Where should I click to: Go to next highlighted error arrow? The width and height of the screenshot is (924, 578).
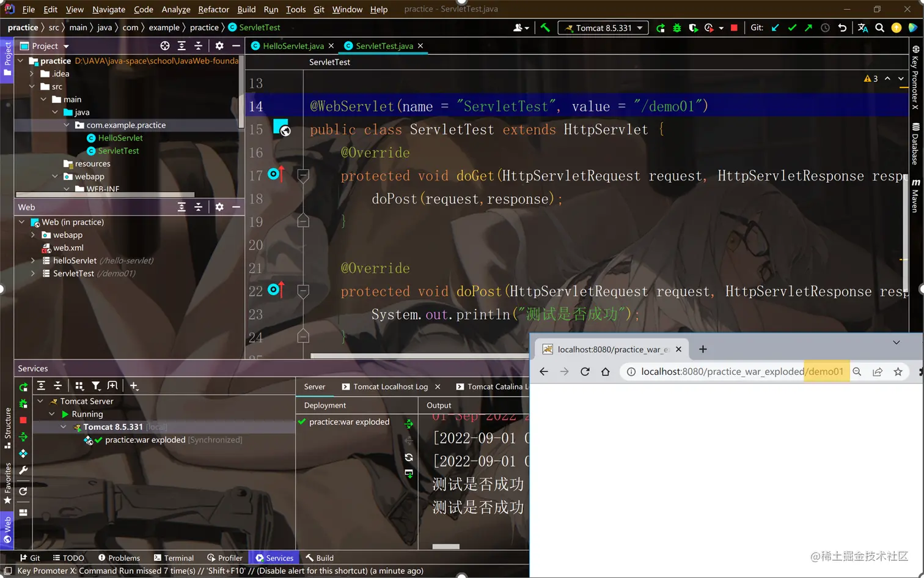901,78
